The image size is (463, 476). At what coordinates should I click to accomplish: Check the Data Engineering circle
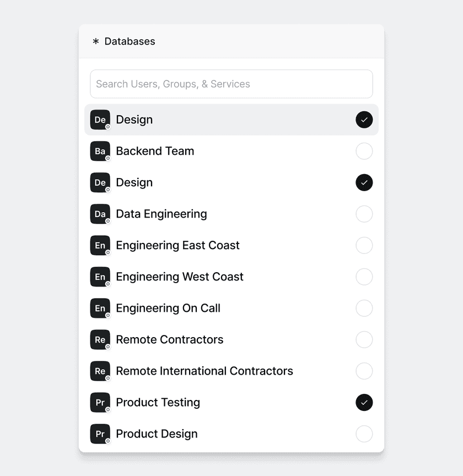(x=364, y=214)
